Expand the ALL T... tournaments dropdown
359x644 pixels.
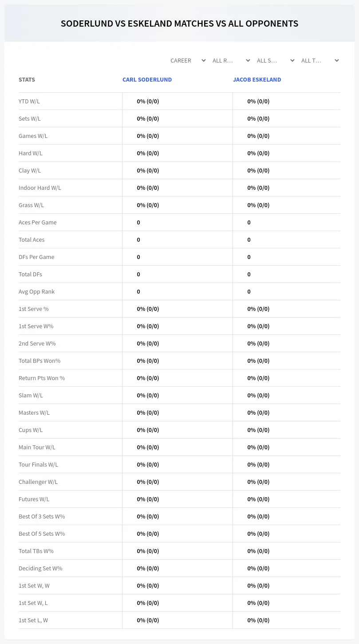(x=319, y=60)
